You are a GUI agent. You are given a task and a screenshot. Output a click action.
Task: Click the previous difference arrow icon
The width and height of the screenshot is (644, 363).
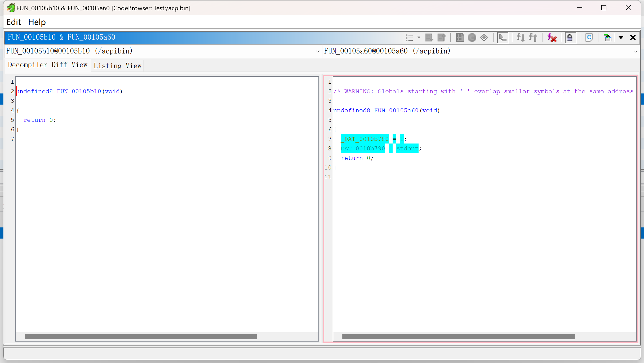coord(441,38)
